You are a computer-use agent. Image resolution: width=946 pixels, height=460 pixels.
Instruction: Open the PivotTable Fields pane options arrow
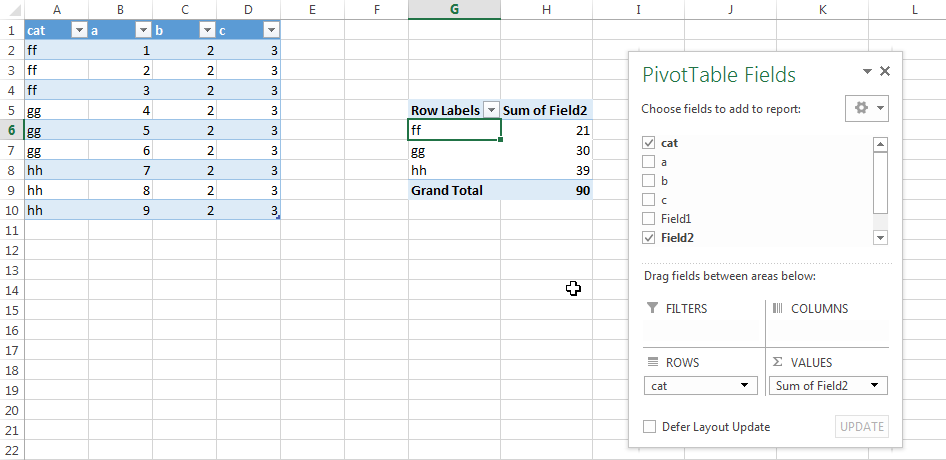pos(868,71)
